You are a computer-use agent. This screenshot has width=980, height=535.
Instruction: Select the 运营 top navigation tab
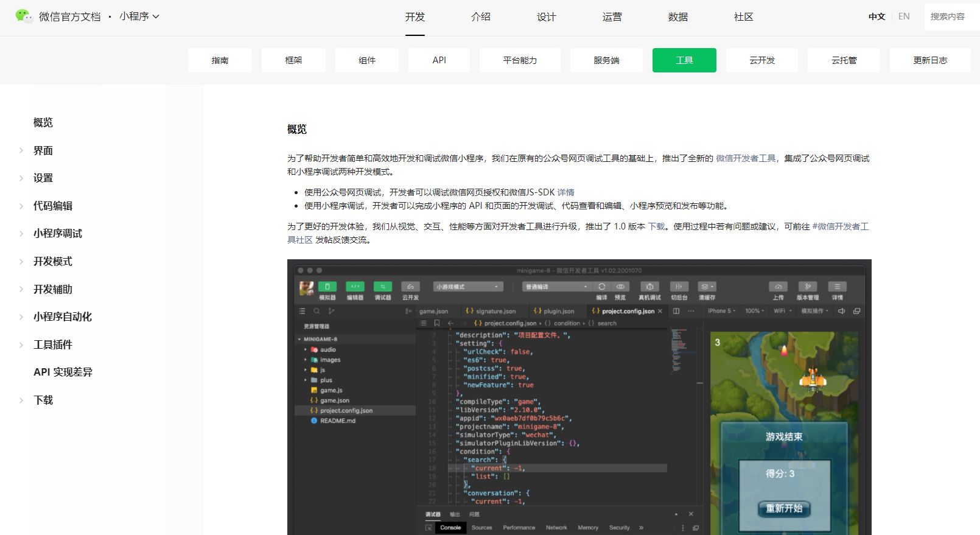[x=612, y=17]
